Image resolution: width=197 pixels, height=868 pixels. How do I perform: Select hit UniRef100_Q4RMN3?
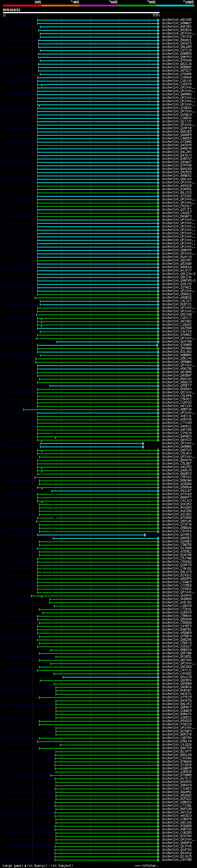click(176, 94)
